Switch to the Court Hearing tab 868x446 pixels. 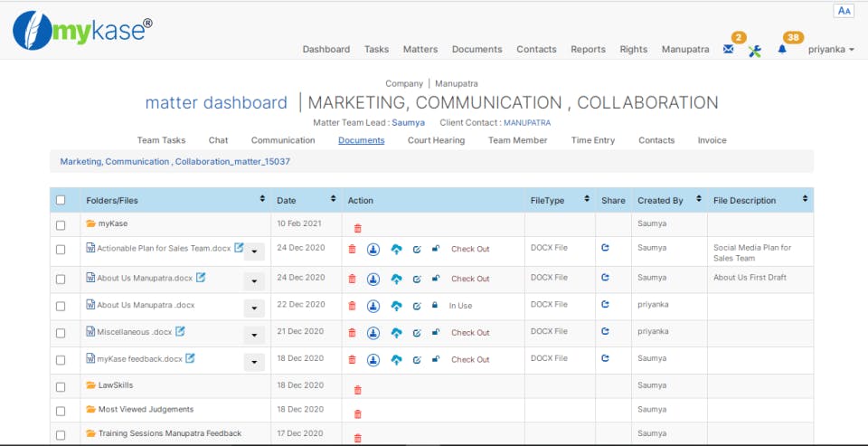(x=436, y=140)
